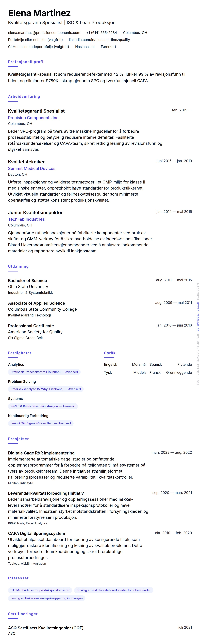The height and width of the screenshot is (644, 200).
Task: Click the Elena Martinez name heading
Action: (x=39, y=13)
